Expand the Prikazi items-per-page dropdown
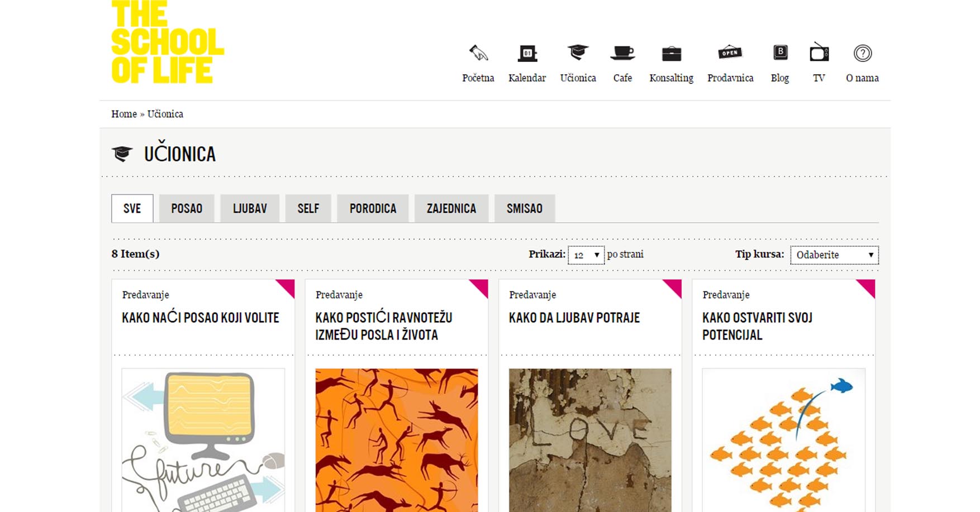 (x=586, y=255)
